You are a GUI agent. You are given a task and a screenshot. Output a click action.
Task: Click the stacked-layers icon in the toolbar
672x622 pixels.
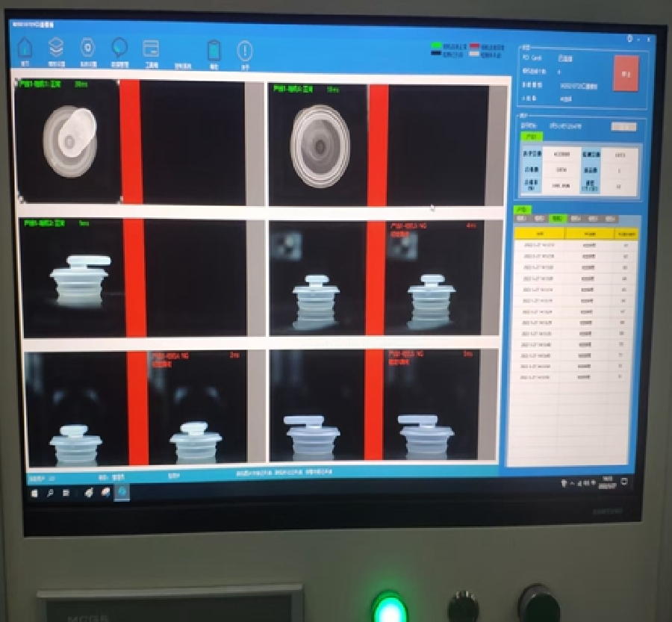[56, 48]
